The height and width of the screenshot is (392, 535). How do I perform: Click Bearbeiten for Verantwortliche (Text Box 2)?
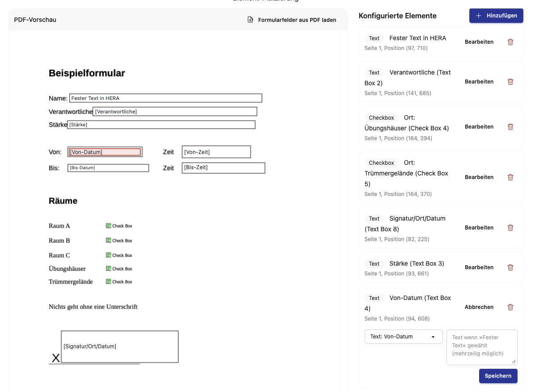[479, 82]
